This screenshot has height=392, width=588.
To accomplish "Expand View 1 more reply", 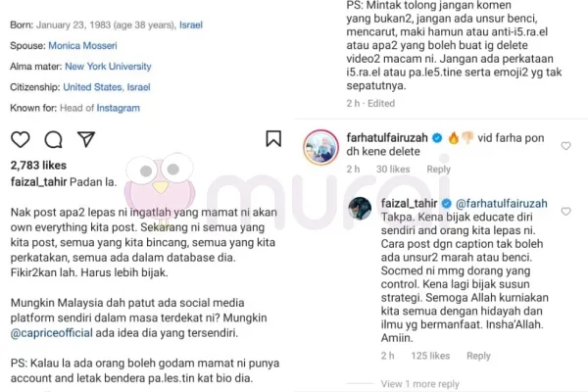I will coord(419,384).
